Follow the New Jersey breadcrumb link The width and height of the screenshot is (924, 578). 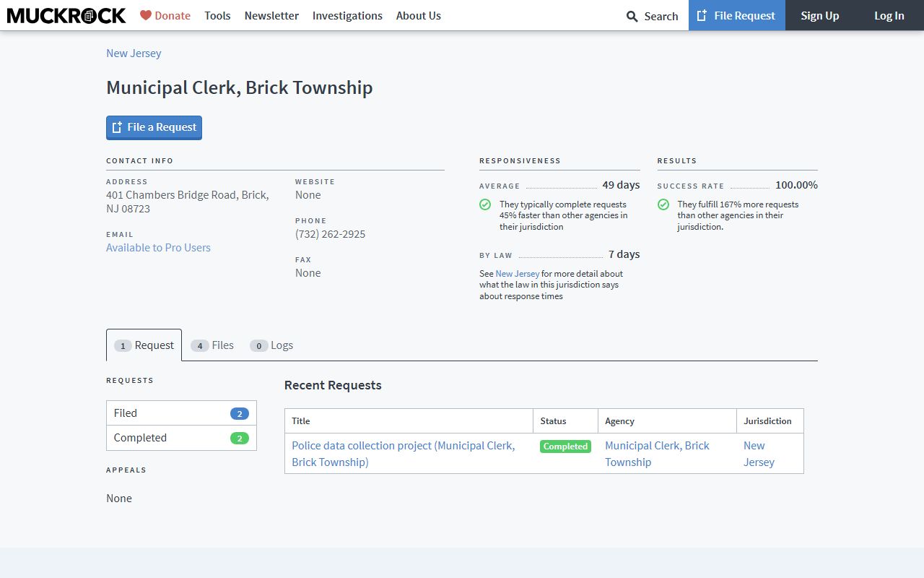[x=134, y=53]
